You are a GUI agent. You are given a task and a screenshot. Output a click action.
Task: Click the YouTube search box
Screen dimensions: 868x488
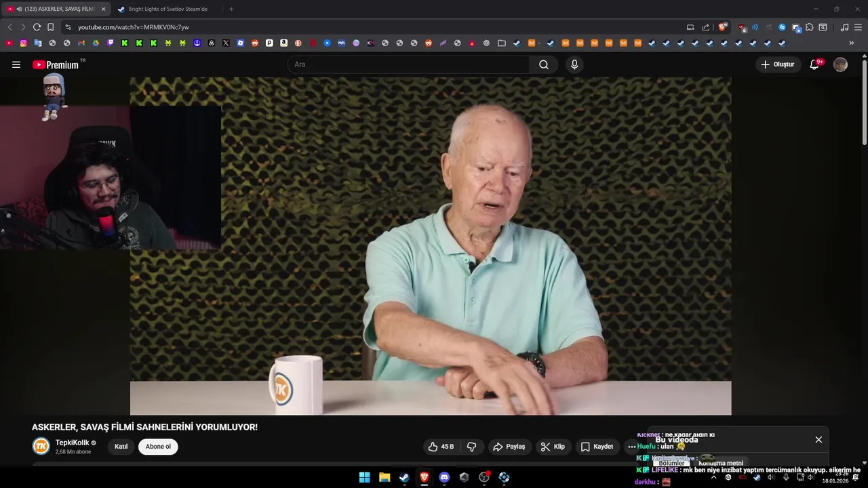pos(408,64)
